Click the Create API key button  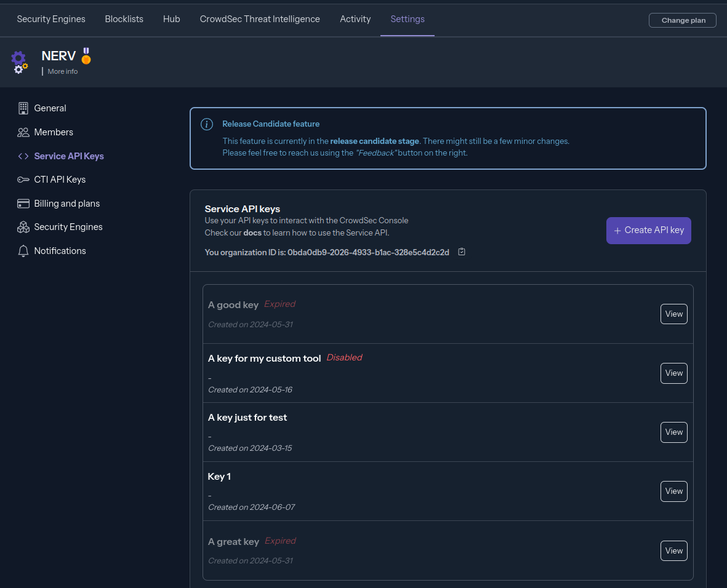648,230
